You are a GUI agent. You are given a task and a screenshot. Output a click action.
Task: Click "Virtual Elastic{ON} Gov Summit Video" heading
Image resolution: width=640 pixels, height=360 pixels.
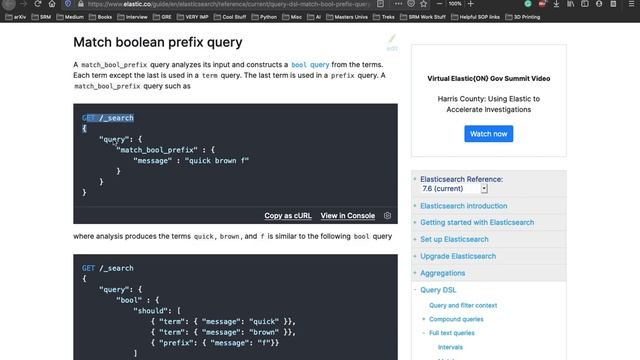click(x=489, y=78)
